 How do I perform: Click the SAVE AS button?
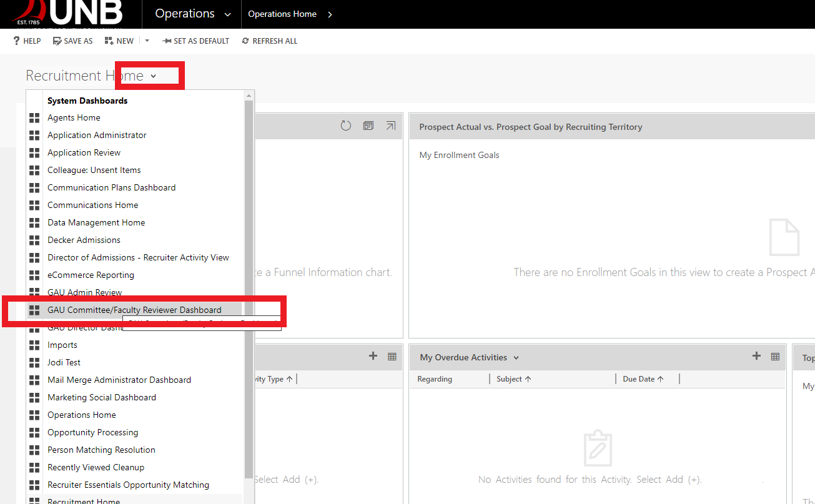coord(72,41)
